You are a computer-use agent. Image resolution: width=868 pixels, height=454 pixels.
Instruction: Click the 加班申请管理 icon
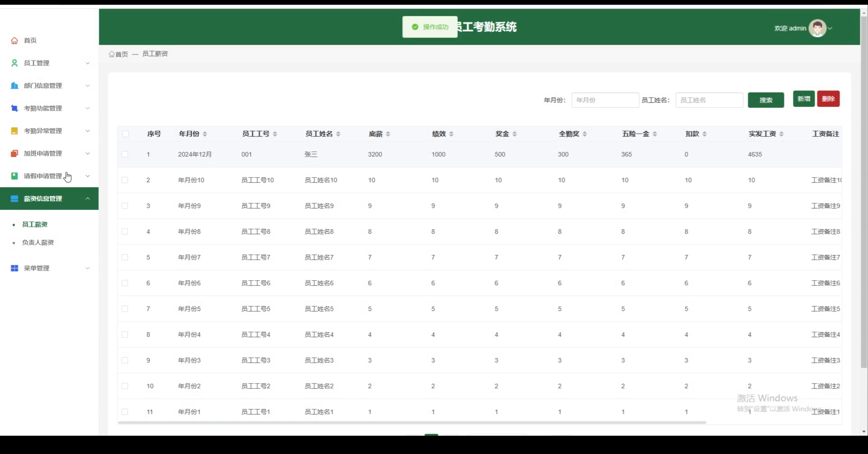[14, 153]
